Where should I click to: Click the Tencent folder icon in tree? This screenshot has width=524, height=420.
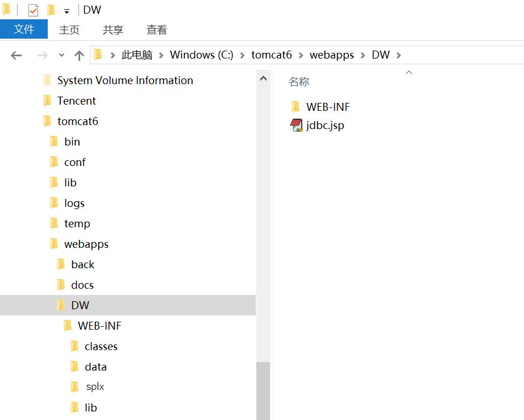tap(47, 101)
